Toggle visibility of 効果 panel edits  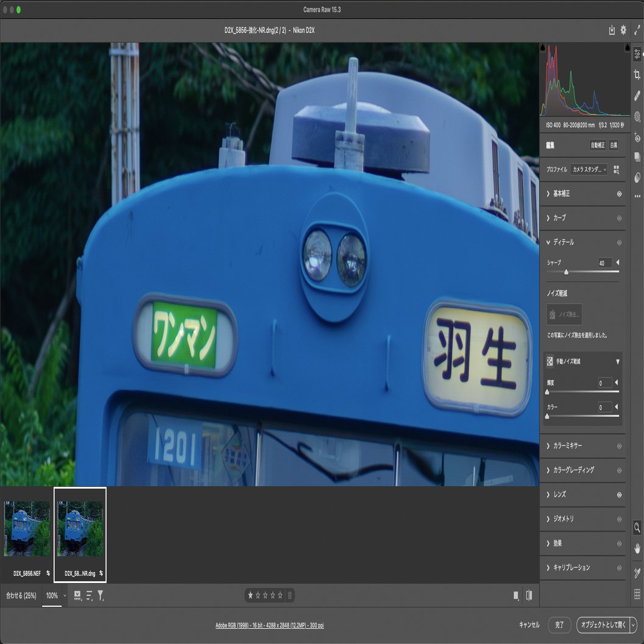click(619, 544)
